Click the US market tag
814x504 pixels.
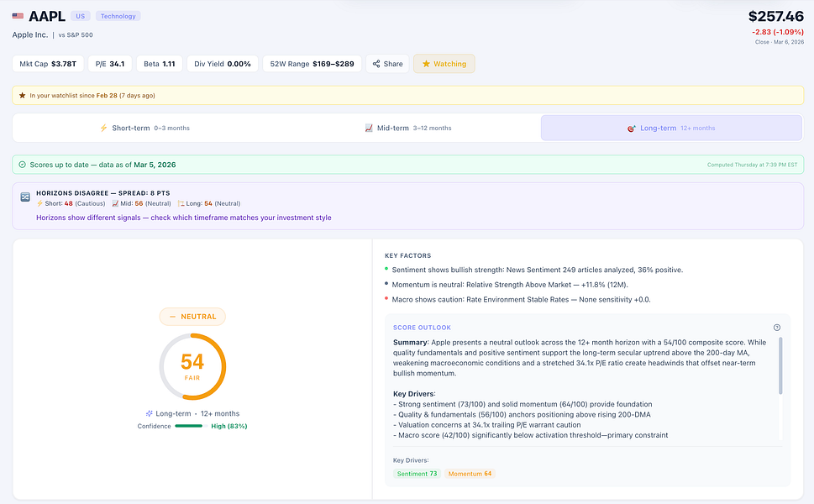(81, 16)
